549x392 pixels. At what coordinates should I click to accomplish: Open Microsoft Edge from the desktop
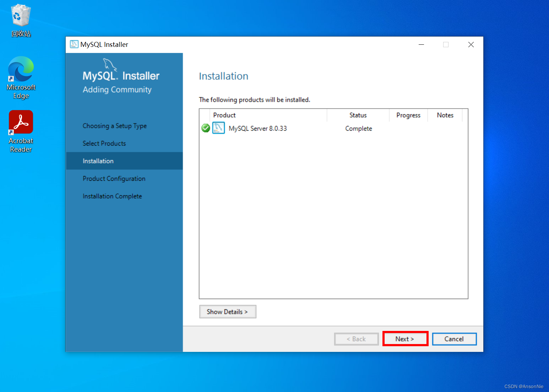coord(21,70)
